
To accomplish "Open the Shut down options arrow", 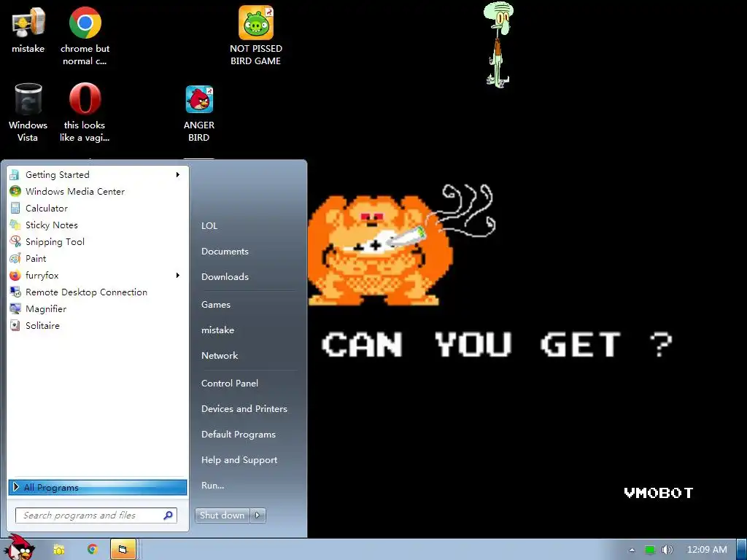I will (258, 516).
